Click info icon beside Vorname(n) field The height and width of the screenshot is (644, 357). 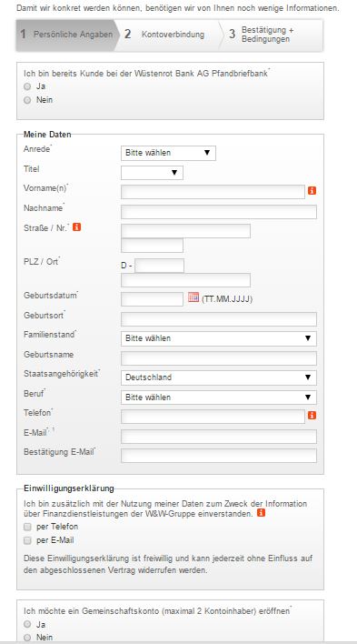point(312,191)
